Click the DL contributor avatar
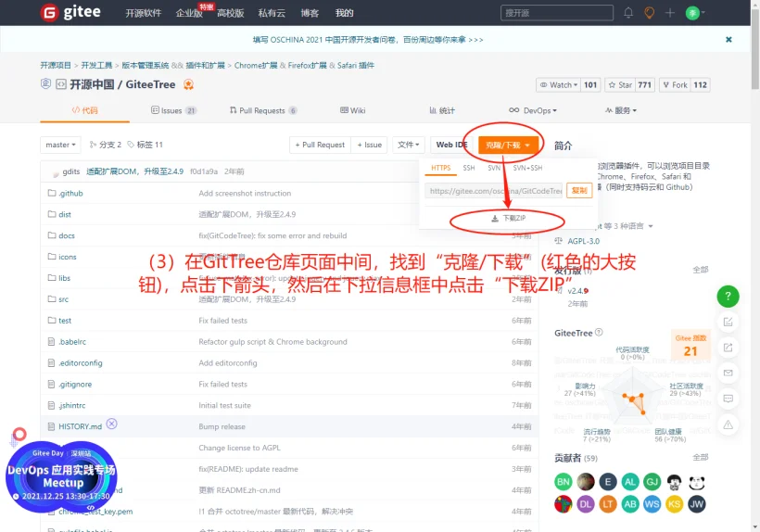Screen dimensions: 760x532 coord(586,504)
